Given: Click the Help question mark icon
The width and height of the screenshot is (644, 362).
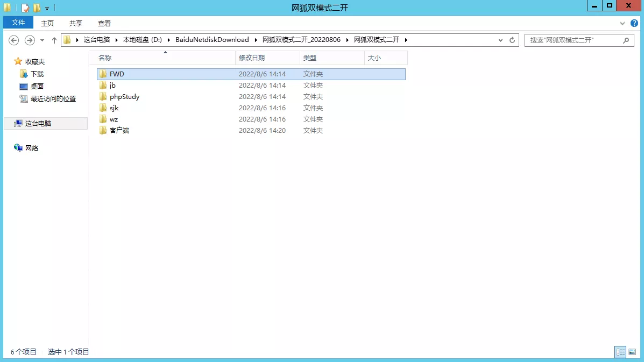Looking at the screenshot, I should click(635, 23).
